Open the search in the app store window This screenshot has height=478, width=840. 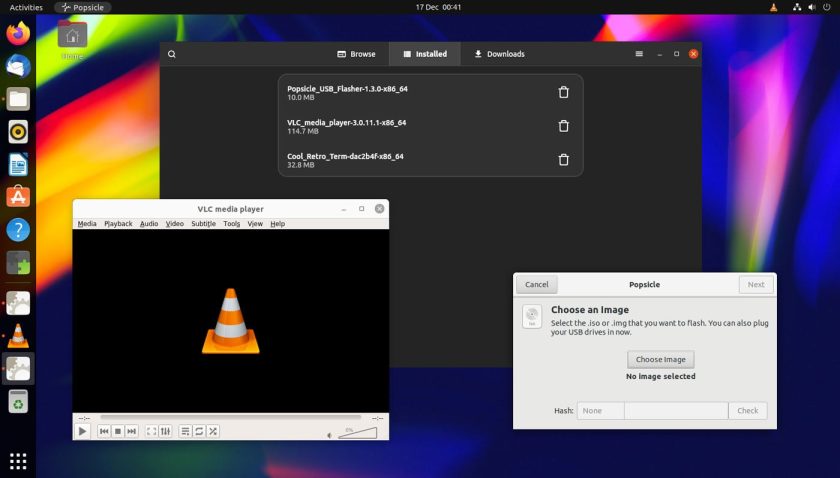click(171, 54)
